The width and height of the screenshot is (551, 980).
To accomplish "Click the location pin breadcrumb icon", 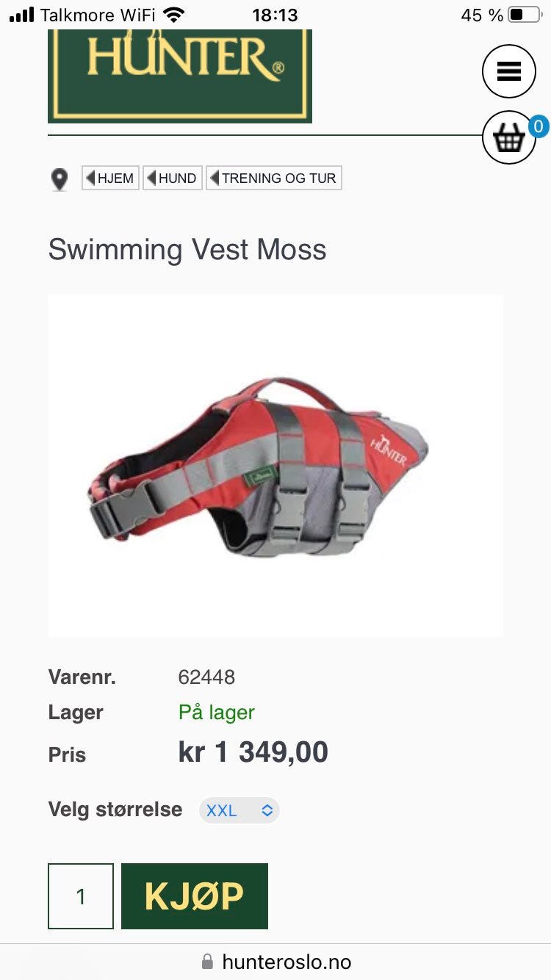I will pos(60,179).
